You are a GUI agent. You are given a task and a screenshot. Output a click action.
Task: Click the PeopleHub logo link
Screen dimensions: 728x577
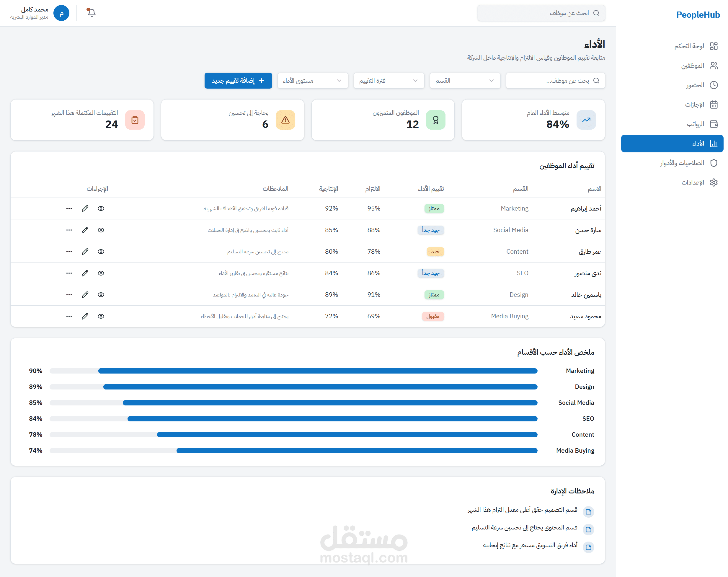coord(698,15)
